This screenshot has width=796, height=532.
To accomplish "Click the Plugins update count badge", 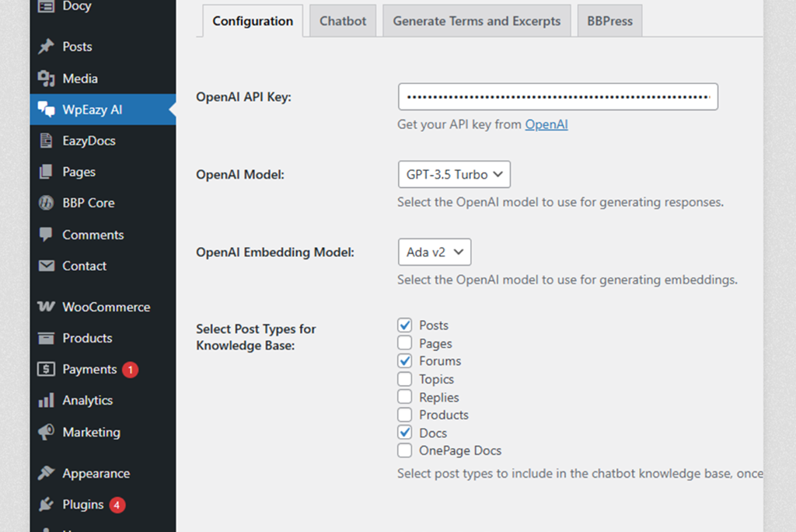I will [x=117, y=505].
